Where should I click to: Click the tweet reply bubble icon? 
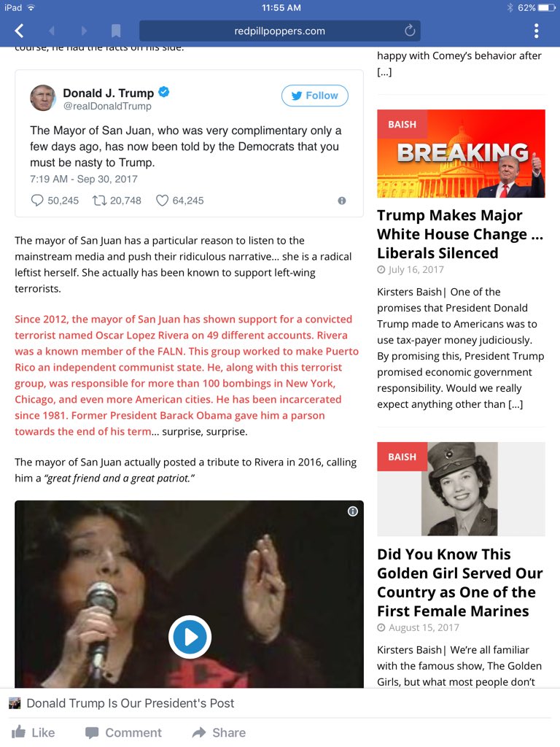[37, 201]
